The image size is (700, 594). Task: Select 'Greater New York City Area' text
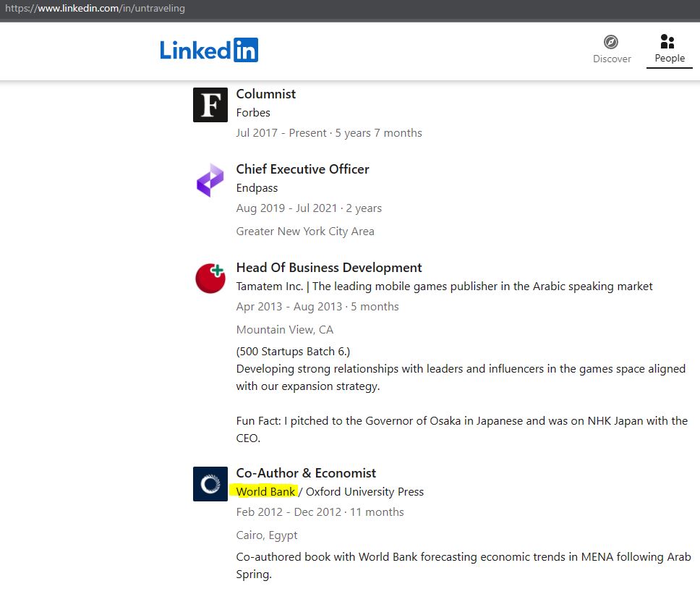(305, 232)
